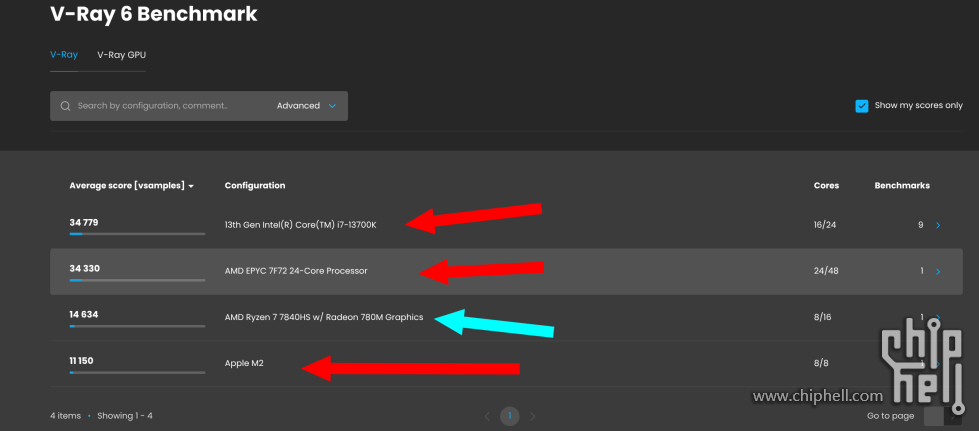Screen dimensions: 979x431
Task: Click the Benchmarks column header
Action: click(902, 186)
